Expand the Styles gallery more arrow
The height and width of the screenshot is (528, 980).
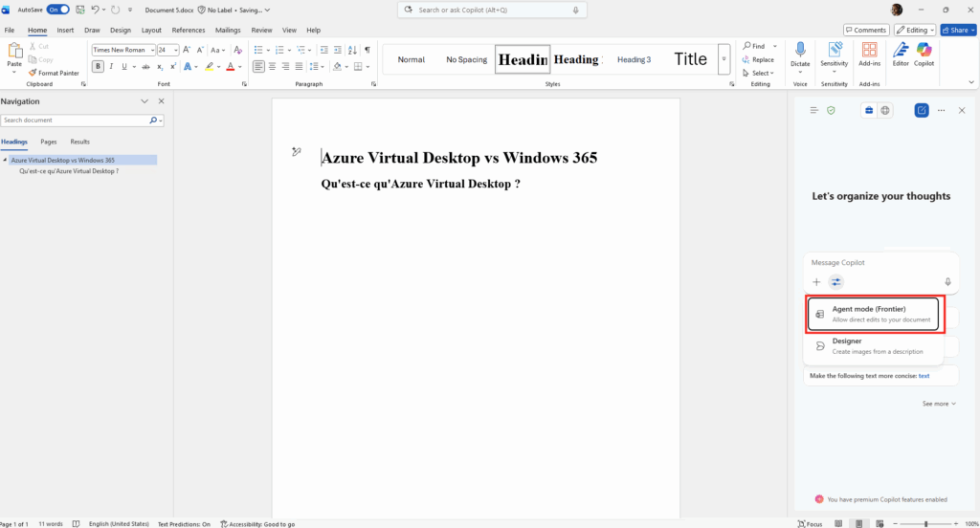click(724, 59)
